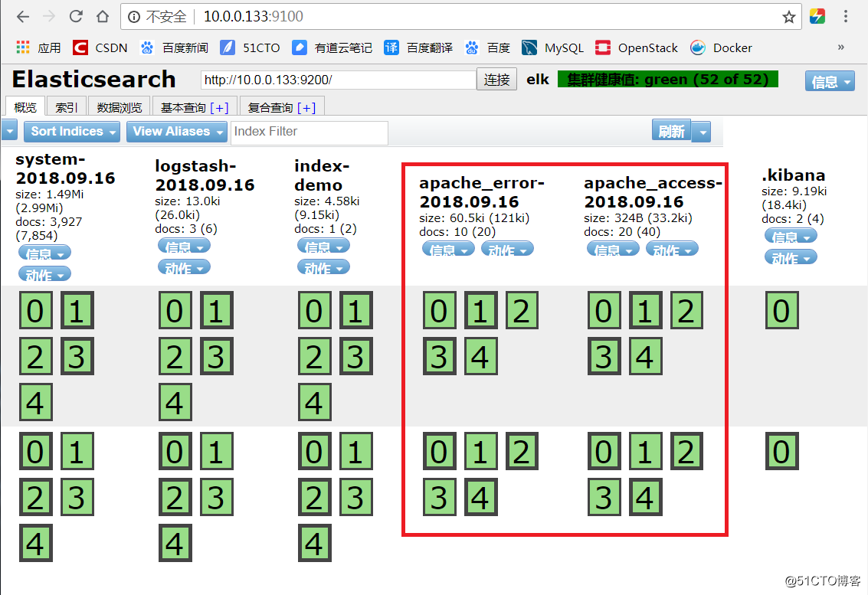Open the browser home page icon
Screen dimensions: 868x595
(103, 17)
